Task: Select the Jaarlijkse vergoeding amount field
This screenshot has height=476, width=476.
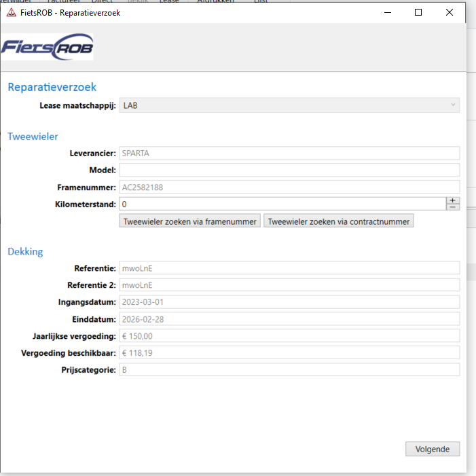Action: point(289,336)
